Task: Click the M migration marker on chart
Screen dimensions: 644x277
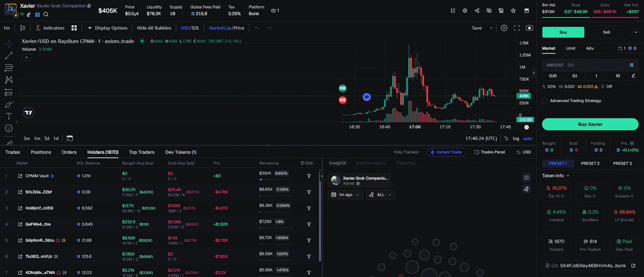Action: (367, 97)
